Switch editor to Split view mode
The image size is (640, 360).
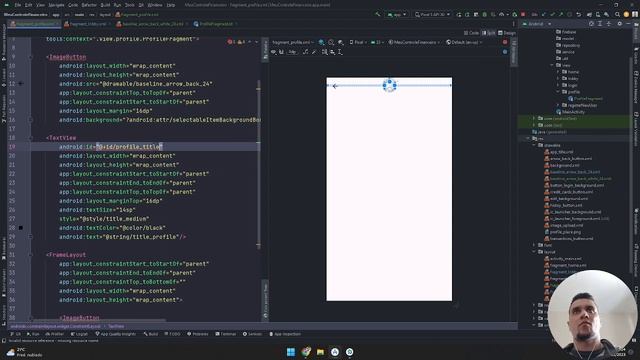pyautogui.click(x=489, y=33)
